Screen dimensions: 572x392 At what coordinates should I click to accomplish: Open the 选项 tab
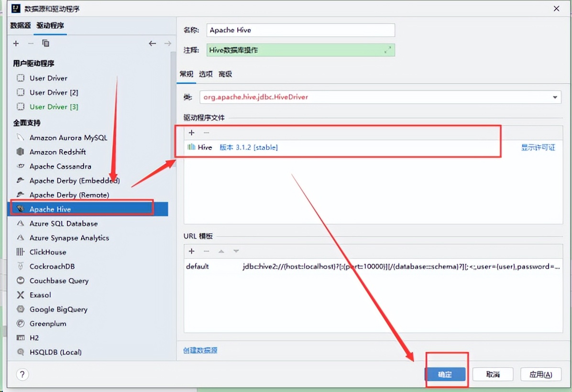206,74
